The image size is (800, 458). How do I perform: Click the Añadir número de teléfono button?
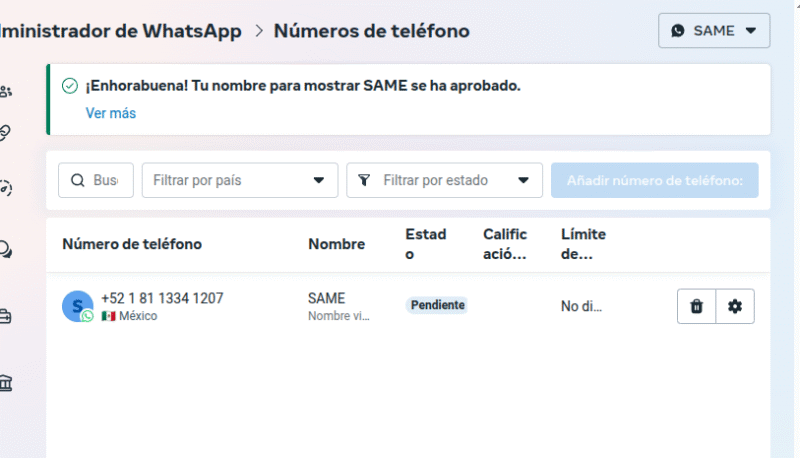[x=655, y=180]
